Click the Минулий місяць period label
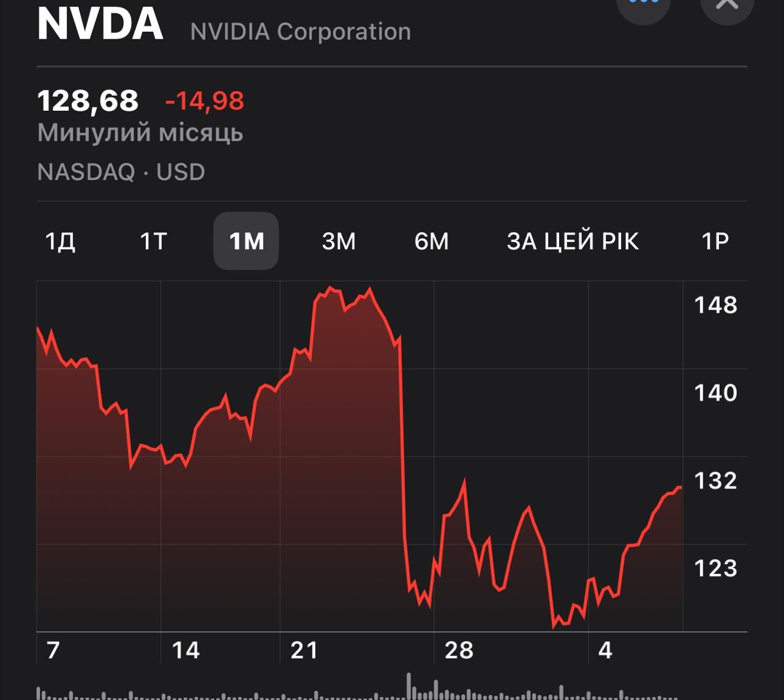The width and height of the screenshot is (784, 700). pyautogui.click(x=140, y=133)
